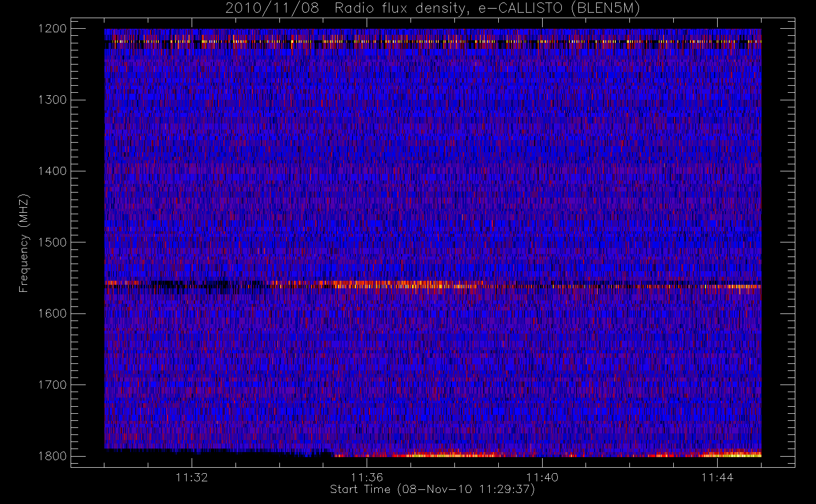This screenshot has width=816, height=504.
Task: Click the plot title '2010/11/08 Radio flux density'
Action: 433,9
